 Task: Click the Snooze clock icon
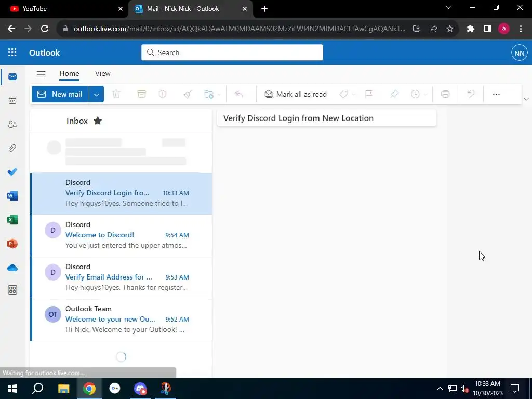[x=415, y=94]
